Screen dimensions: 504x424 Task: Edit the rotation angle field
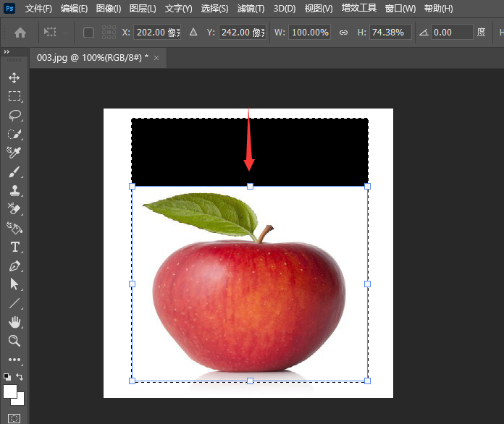point(452,32)
